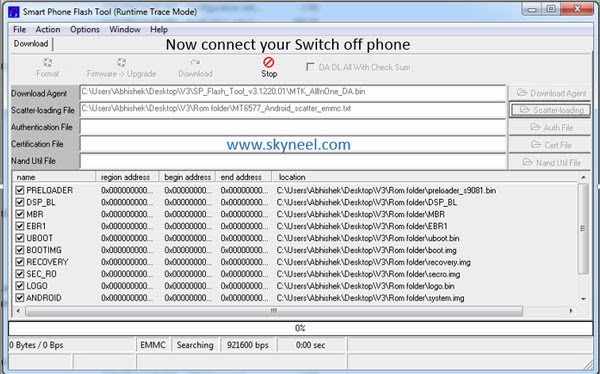Click the Firmware -> Upgrade icon
Viewport: 600px width, 374px height.
pyautogui.click(x=121, y=62)
